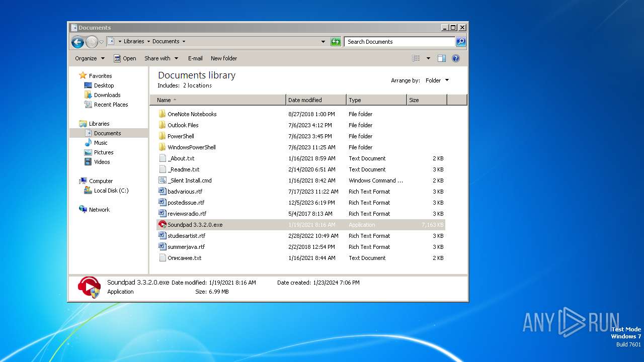This screenshot has width=644, height=362.
Task: Click the 7,163 KB size value
Action: click(x=432, y=225)
